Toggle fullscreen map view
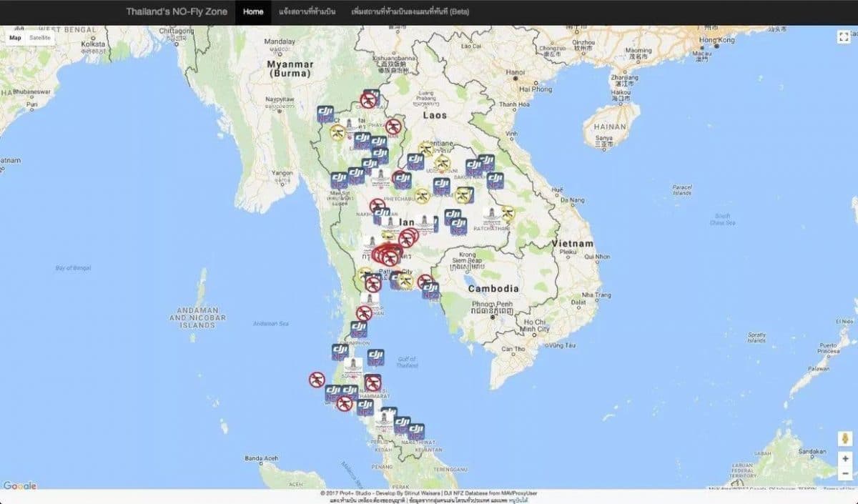The height and width of the screenshot is (504, 858). pos(844,37)
